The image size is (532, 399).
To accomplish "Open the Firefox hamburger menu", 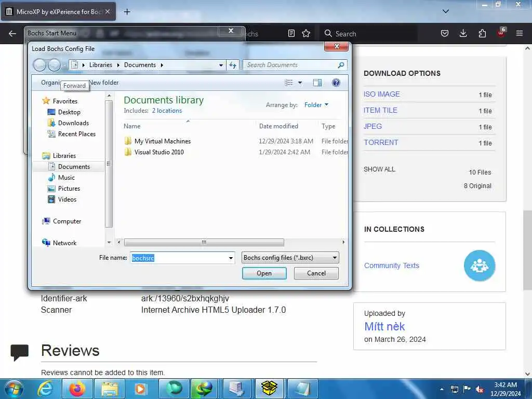I will click(x=520, y=34).
